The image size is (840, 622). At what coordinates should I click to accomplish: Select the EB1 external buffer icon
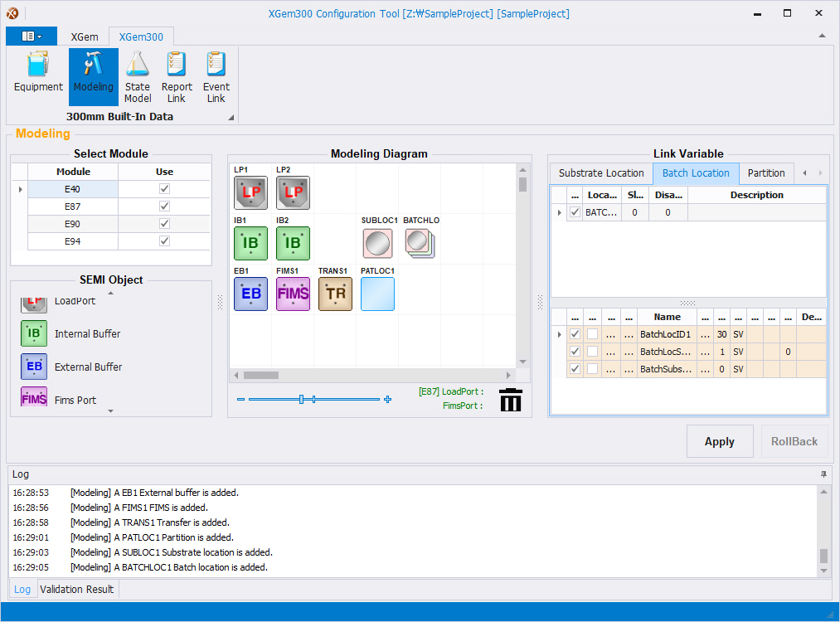[250, 294]
